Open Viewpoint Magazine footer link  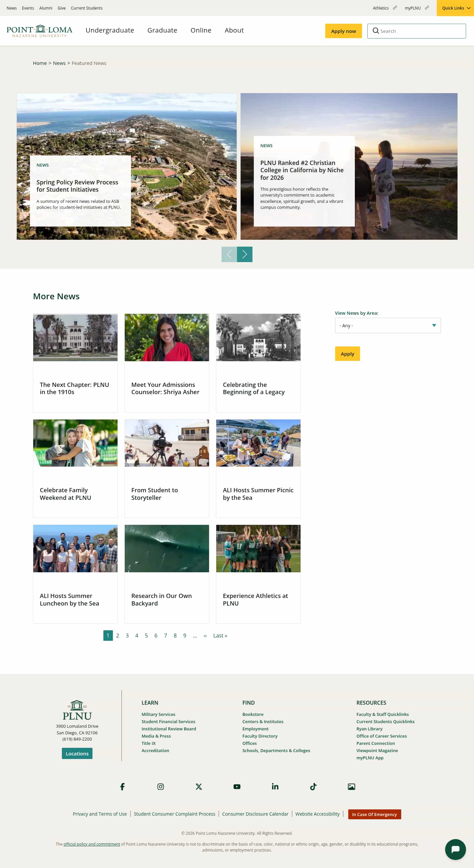[377, 750]
